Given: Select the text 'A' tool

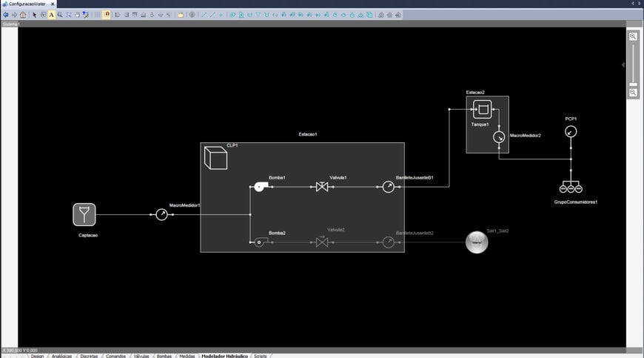Looking at the screenshot, I should [x=51, y=14].
